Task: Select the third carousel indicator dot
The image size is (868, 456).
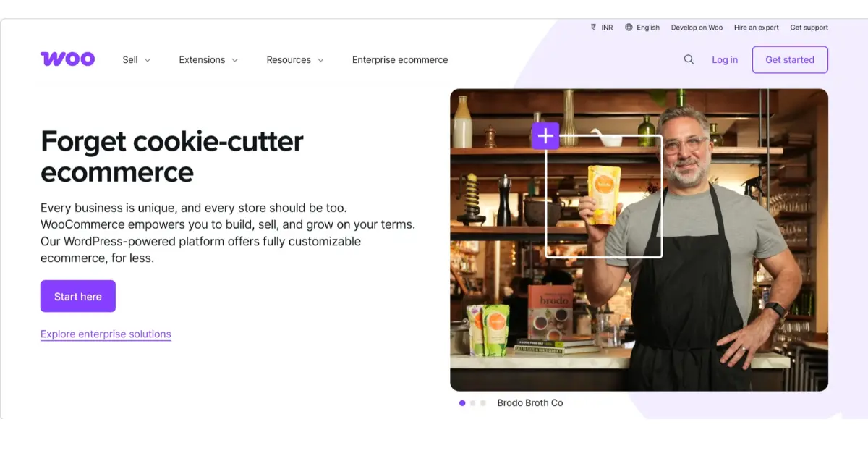Action: point(482,402)
